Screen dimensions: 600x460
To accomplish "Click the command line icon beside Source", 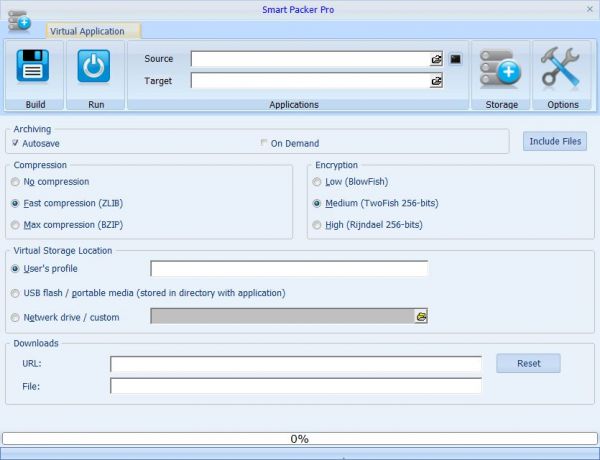I will click(x=456, y=59).
